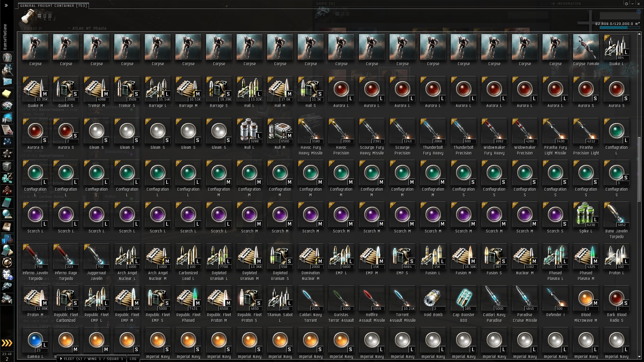Viewport: 644px width, 362px height.
Task: Select the blue Gamma L crystal
Action: [35, 340]
